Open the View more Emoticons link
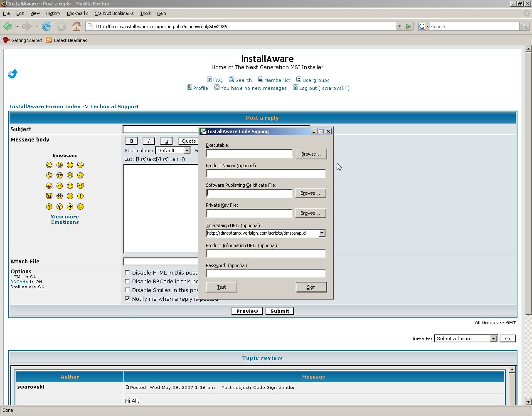The width and height of the screenshot is (532, 416). [x=65, y=220]
